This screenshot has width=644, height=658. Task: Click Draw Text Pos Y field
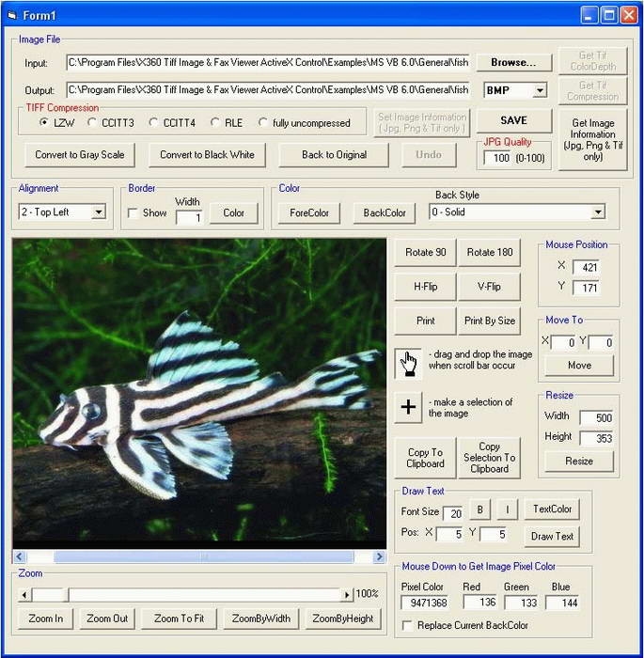coord(494,534)
